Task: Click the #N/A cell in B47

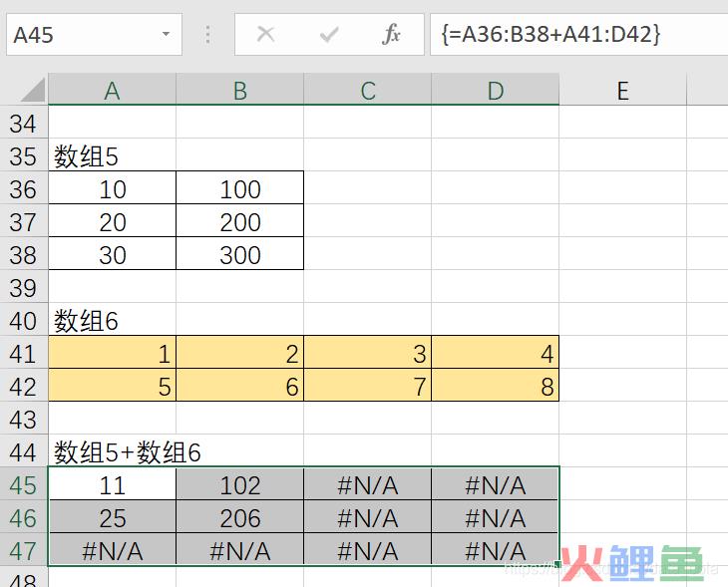Action: (240, 551)
